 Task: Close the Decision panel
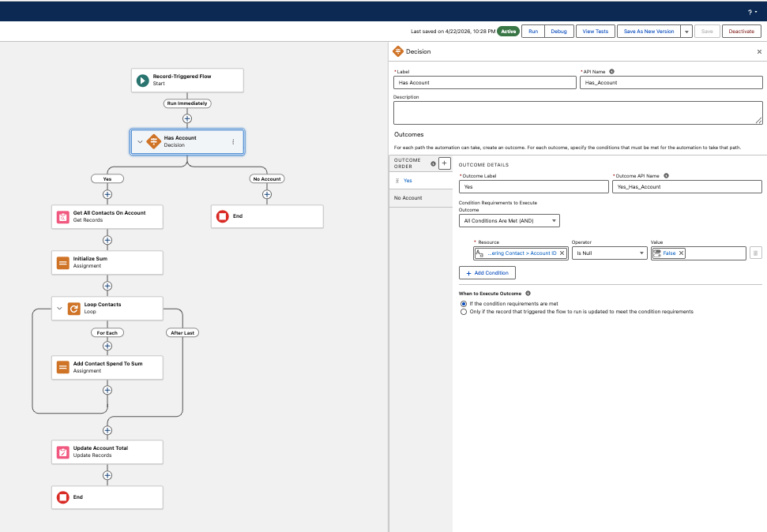click(759, 51)
